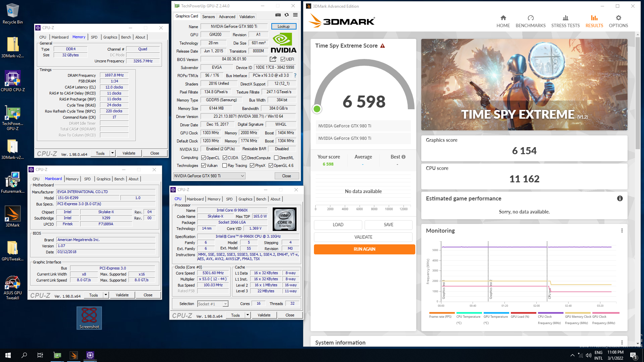The height and width of the screenshot is (362, 644).
Task: Switch to Validation tab in GPU-Z
Action: point(247,16)
